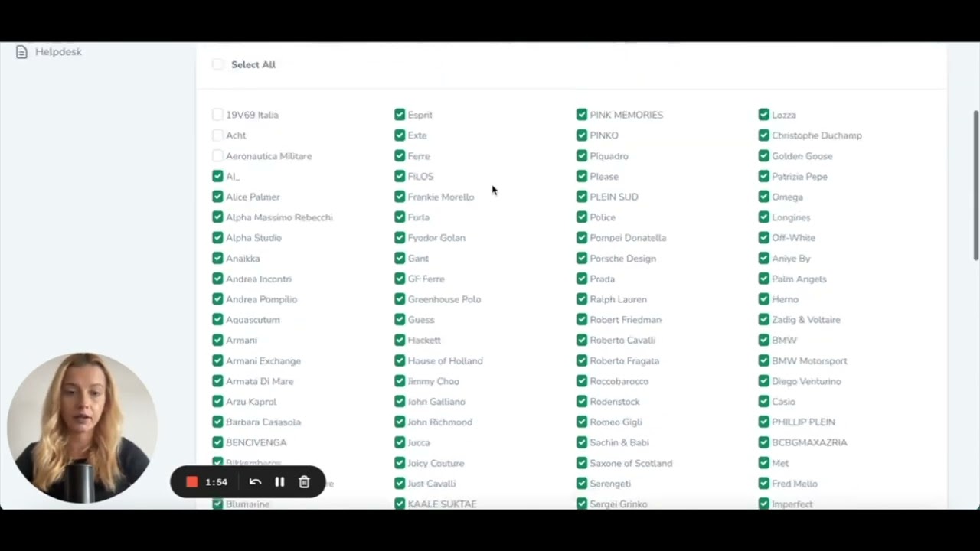Click the House of Holland label
980x551 pixels.
click(445, 361)
